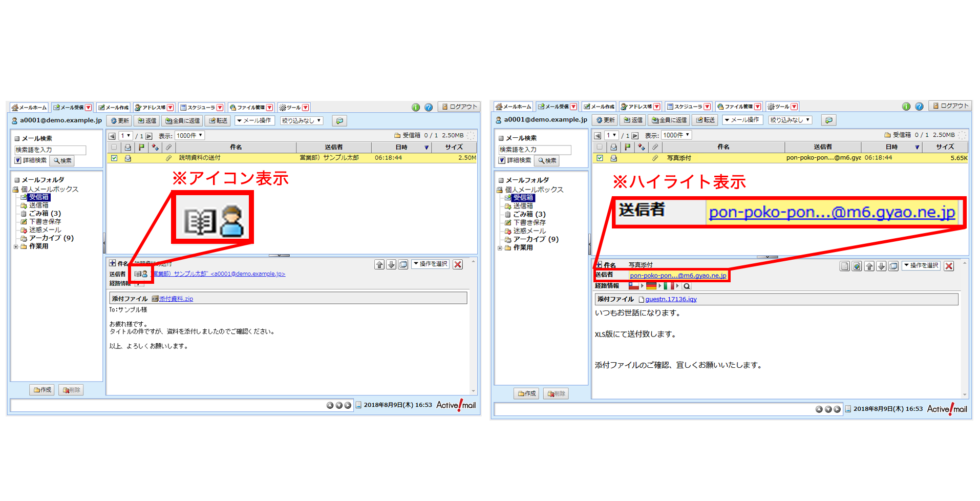The height and width of the screenshot is (501, 980).
Task: Click the ログアウト button
Action: pyautogui.click(x=459, y=107)
